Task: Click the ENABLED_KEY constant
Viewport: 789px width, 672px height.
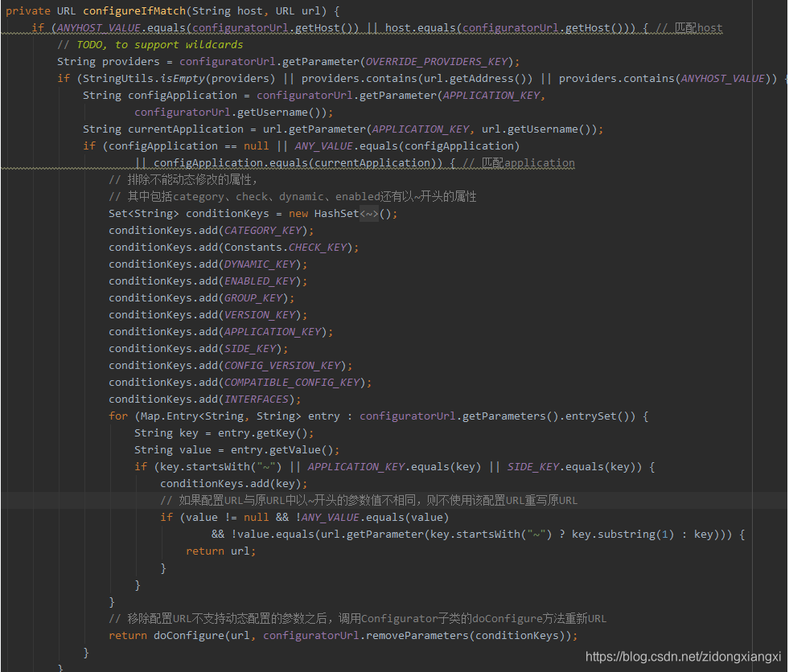Action: 260,281
